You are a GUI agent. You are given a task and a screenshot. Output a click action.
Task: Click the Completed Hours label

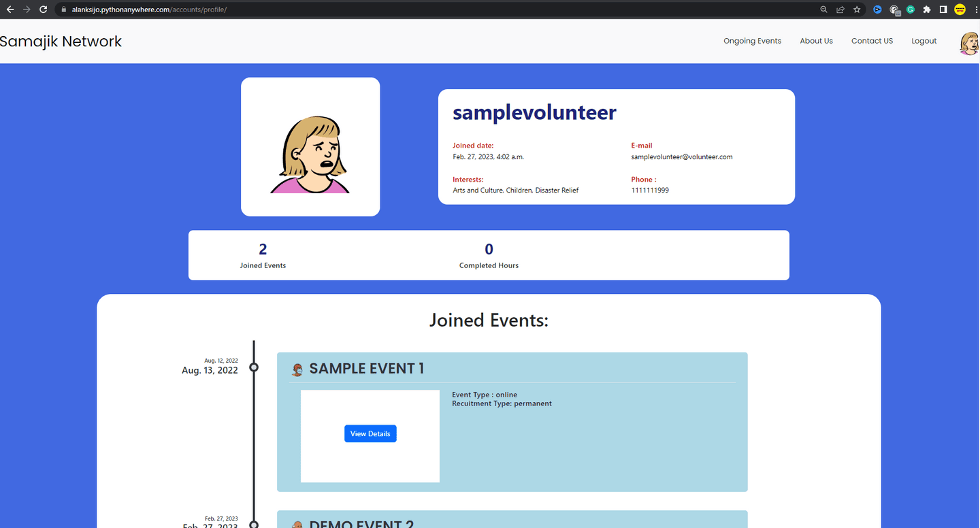(489, 265)
